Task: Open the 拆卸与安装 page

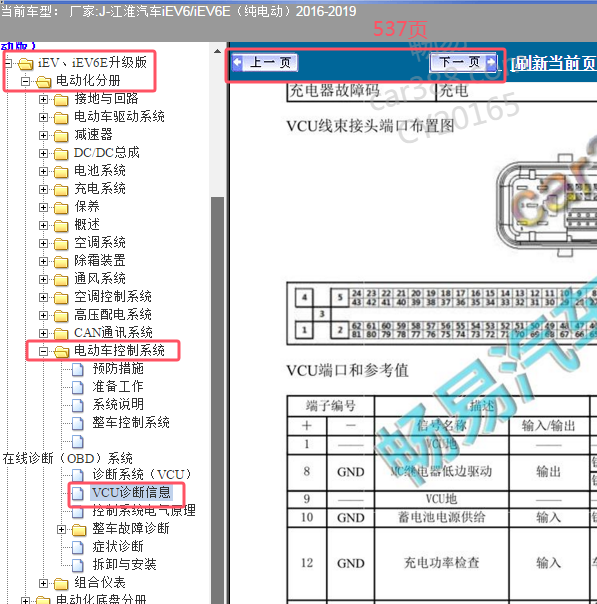Action: point(124,564)
